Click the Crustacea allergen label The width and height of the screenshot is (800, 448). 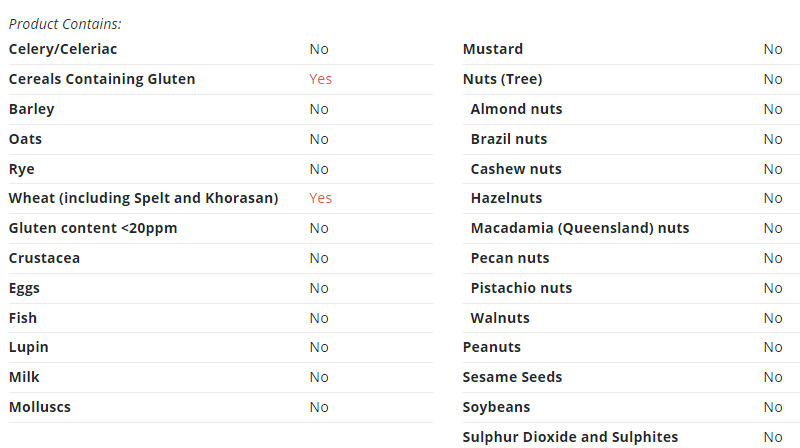click(x=44, y=258)
